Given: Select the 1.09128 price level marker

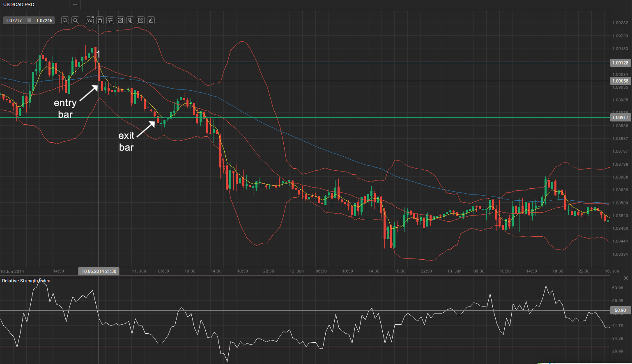Looking at the screenshot, I should [x=620, y=63].
